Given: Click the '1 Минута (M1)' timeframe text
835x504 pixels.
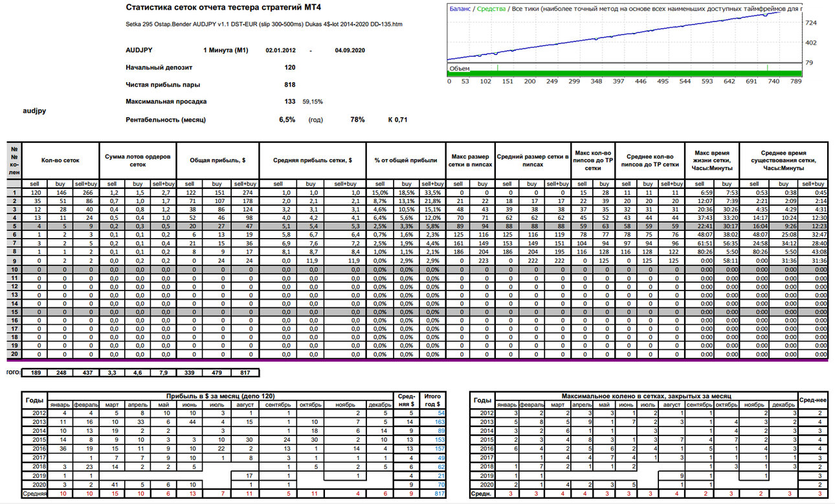Looking at the screenshot, I should point(226,50).
